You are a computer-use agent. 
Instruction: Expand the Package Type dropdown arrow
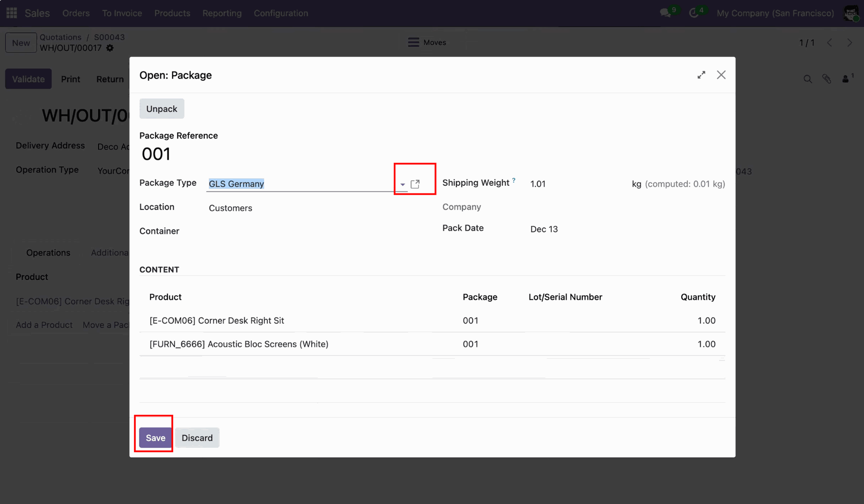[x=402, y=184]
